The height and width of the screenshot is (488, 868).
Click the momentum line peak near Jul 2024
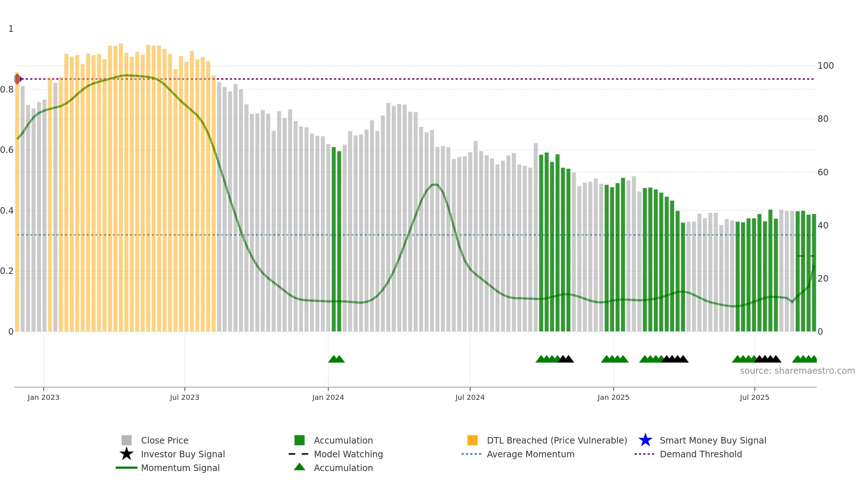(x=435, y=185)
